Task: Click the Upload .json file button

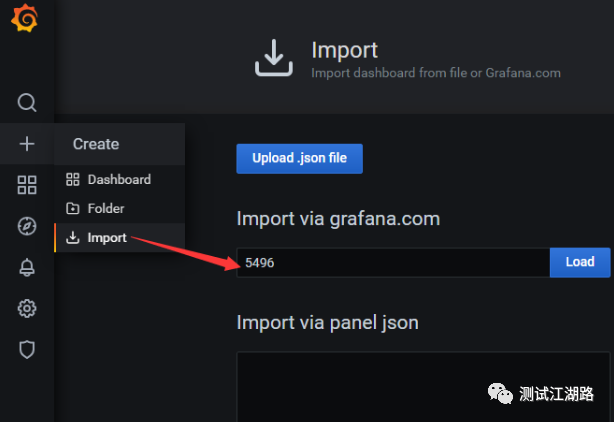Action: click(x=300, y=159)
